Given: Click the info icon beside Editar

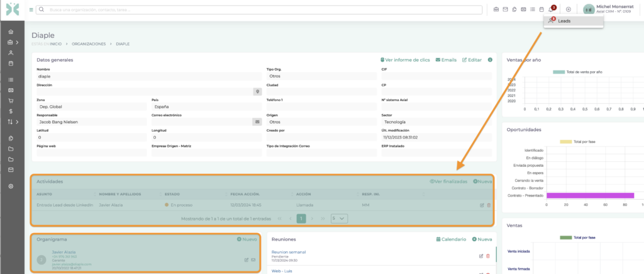Looking at the screenshot, I should pyautogui.click(x=490, y=60).
